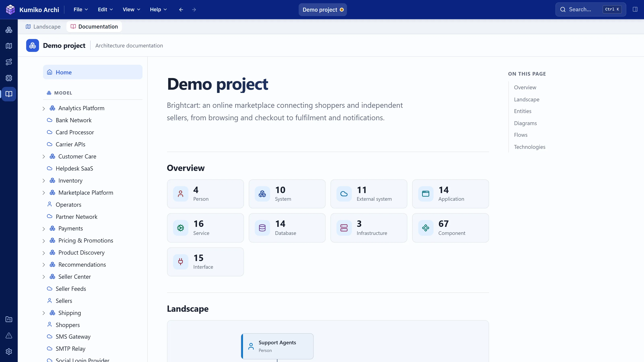Open Bank Network in the model tree
The height and width of the screenshot is (362, 644).
click(73, 120)
